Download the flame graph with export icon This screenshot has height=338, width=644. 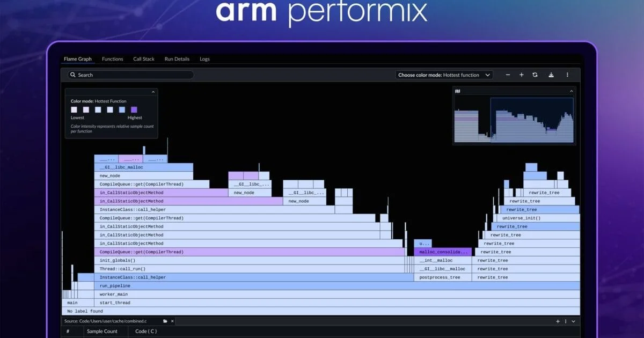tap(551, 75)
